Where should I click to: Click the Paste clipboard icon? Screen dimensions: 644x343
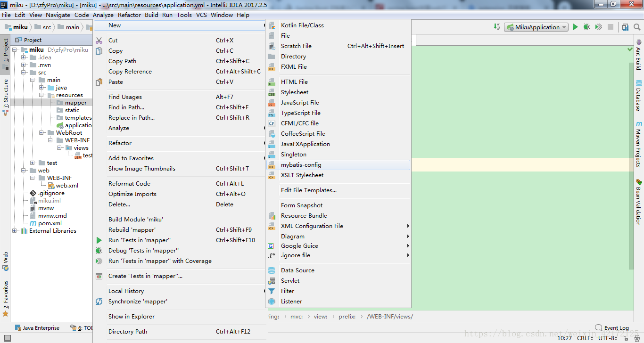pyautogui.click(x=99, y=82)
